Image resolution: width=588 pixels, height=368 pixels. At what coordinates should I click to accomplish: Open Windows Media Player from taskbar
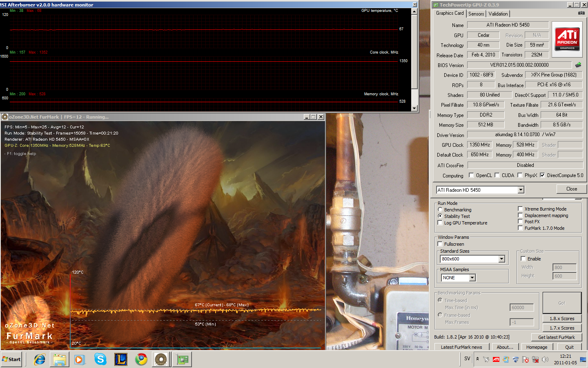click(x=79, y=359)
